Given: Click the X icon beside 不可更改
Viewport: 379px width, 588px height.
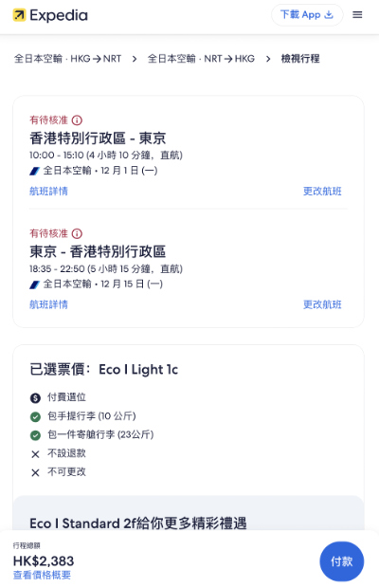Looking at the screenshot, I should [35, 472].
